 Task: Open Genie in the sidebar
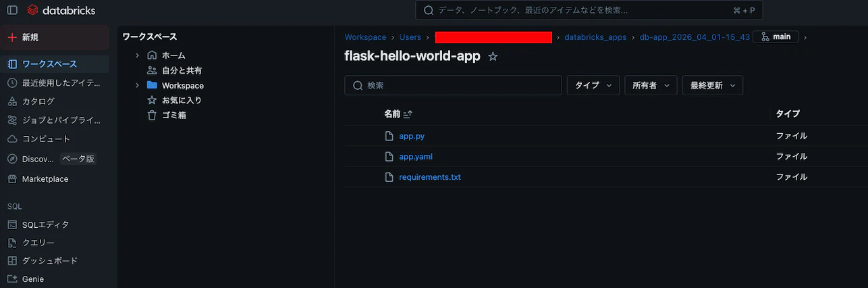point(55,279)
